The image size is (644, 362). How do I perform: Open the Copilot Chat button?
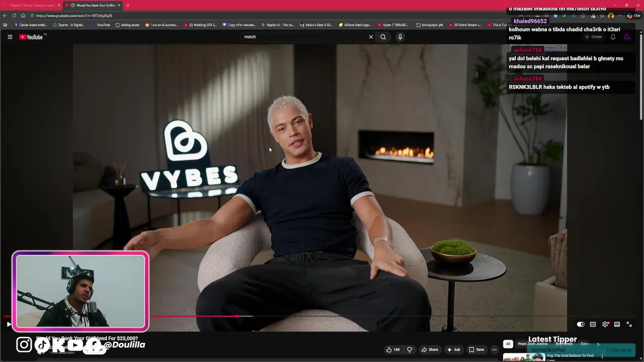[x=633, y=16]
